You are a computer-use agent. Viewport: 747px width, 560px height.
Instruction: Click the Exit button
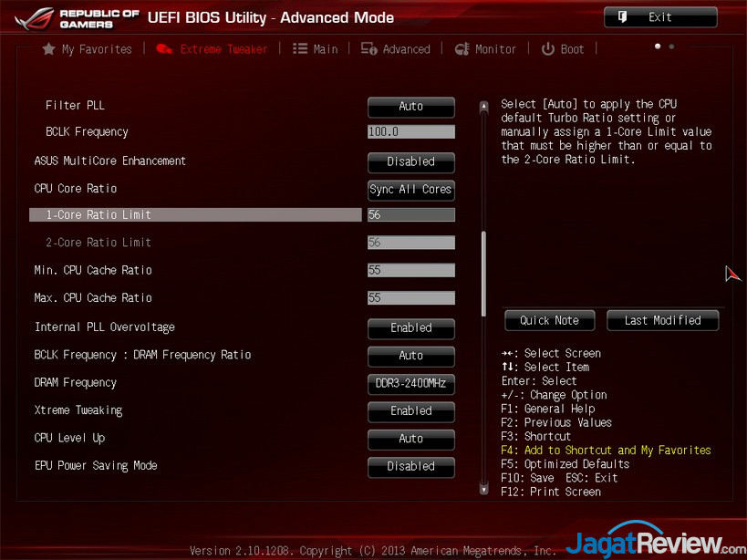[660, 17]
